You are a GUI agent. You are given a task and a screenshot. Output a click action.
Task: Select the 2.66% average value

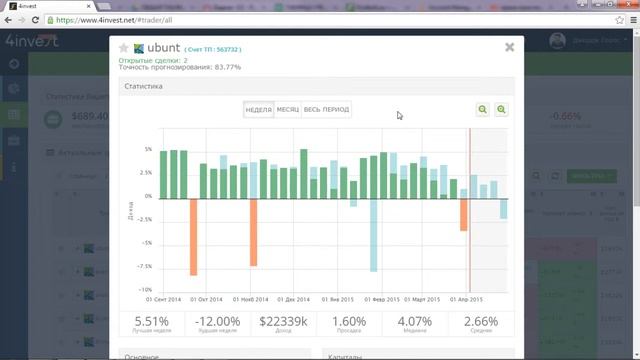(x=481, y=322)
